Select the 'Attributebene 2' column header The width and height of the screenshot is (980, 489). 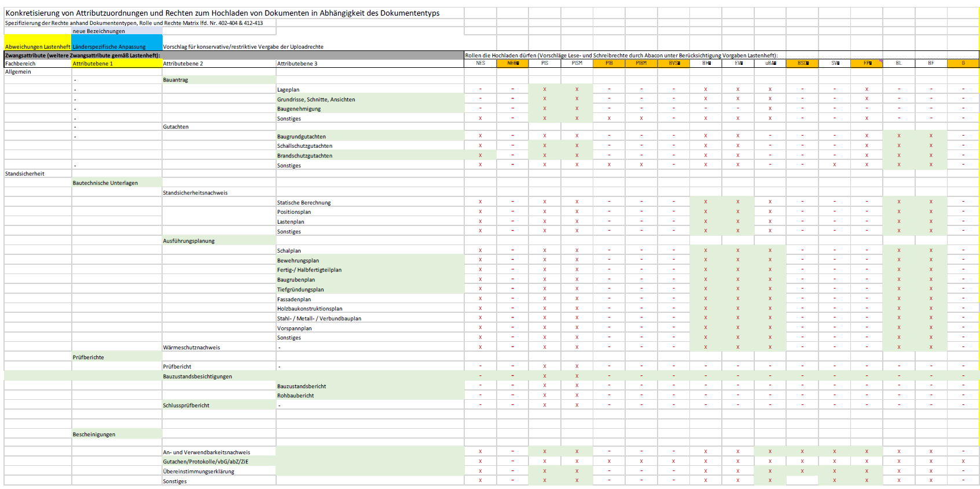pos(219,64)
